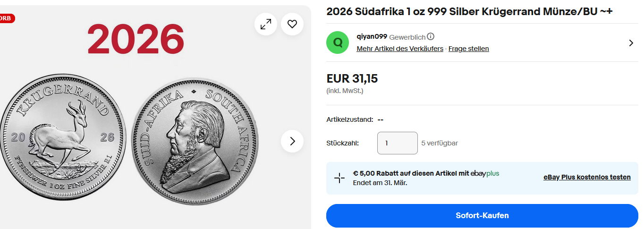Image resolution: width=644 pixels, height=229 pixels.
Task: Open the info icon beside Gewerblich
Action: 431,37
